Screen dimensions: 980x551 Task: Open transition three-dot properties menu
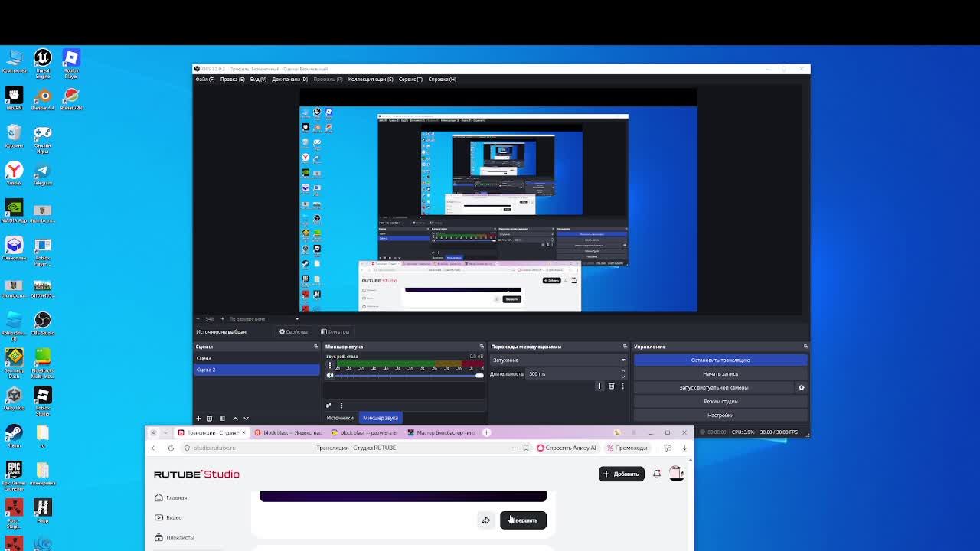point(622,386)
